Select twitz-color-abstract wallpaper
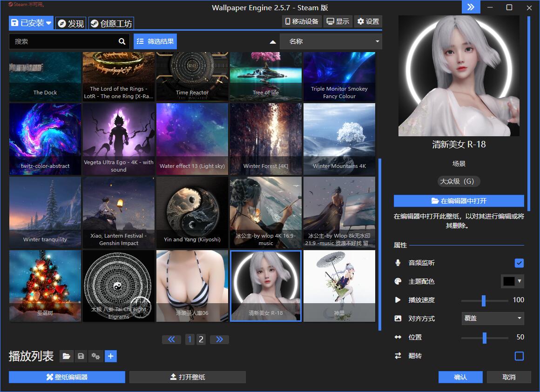The width and height of the screenshot is (540, 392). coord(45,139)
